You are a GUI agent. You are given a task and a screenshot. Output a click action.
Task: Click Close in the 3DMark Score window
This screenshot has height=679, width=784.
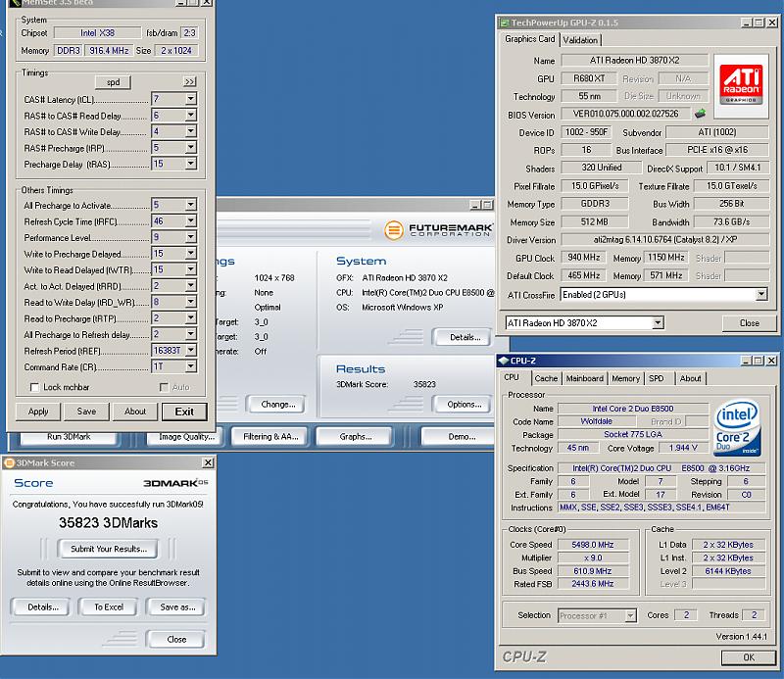pyautogui.click(x=176, y=640)
